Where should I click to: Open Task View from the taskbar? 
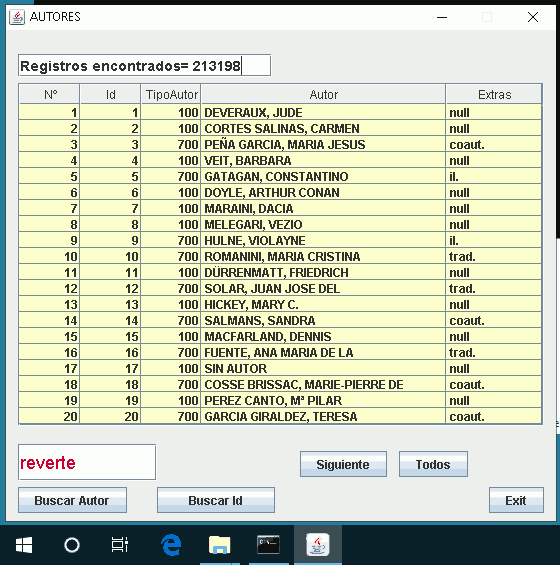120,545
